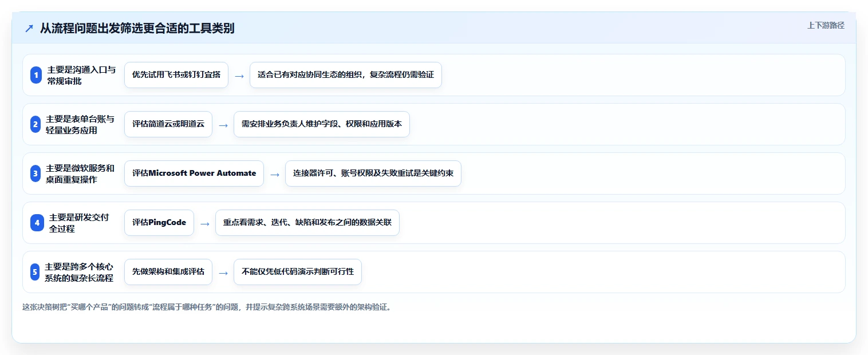
Task: Click the arrow icon beside the panel title
Action: point(29,29)
